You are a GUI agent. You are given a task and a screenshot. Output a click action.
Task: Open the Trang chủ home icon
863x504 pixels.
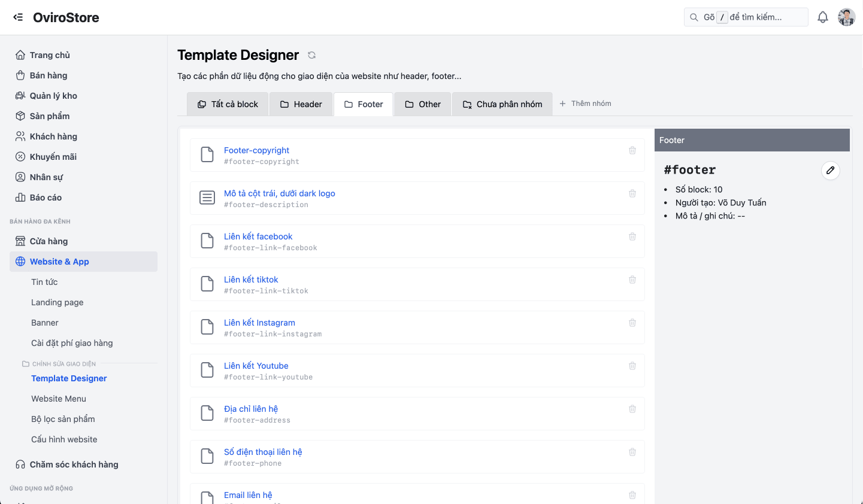click(x=20, y=54)
